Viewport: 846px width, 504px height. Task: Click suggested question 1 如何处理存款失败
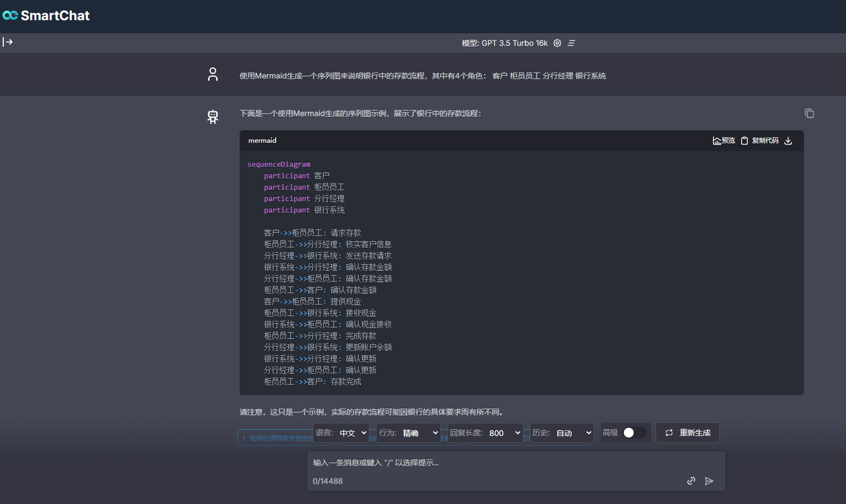tap(275, 438)
